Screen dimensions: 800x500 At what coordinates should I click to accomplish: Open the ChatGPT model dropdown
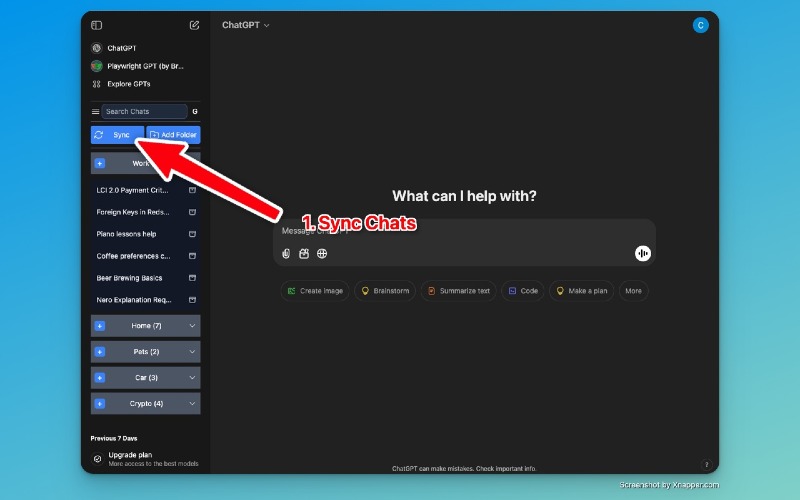pos(245,25)
